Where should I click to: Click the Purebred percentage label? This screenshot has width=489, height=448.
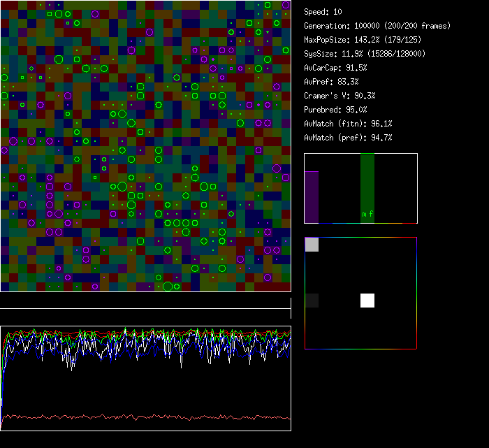tap(335, 110)
